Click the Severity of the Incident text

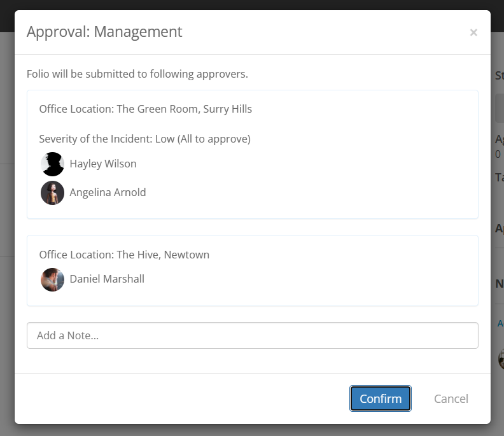(144, 139)
